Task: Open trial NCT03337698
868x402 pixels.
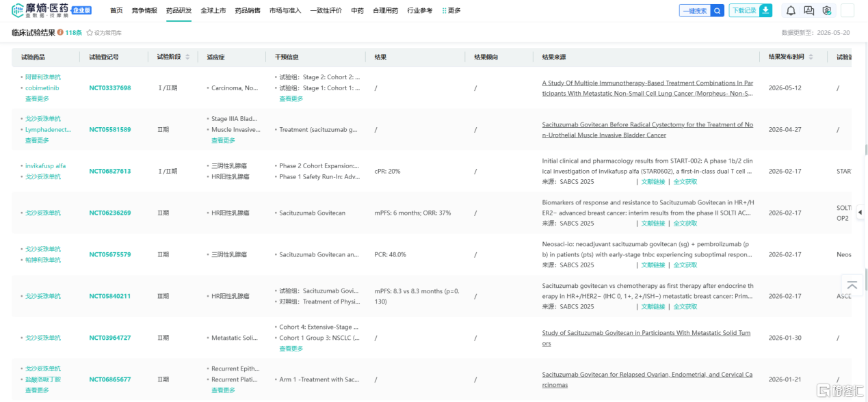Action: tap(109, 88)
